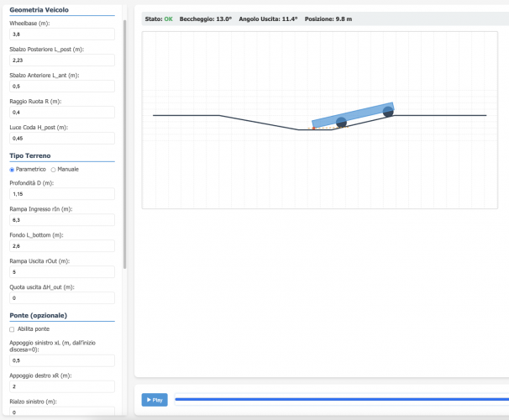Screen dimensions: 509x420
Task: Click the Sbalzo Anteriore L_ant field
Action: click(x=61, y=87)
